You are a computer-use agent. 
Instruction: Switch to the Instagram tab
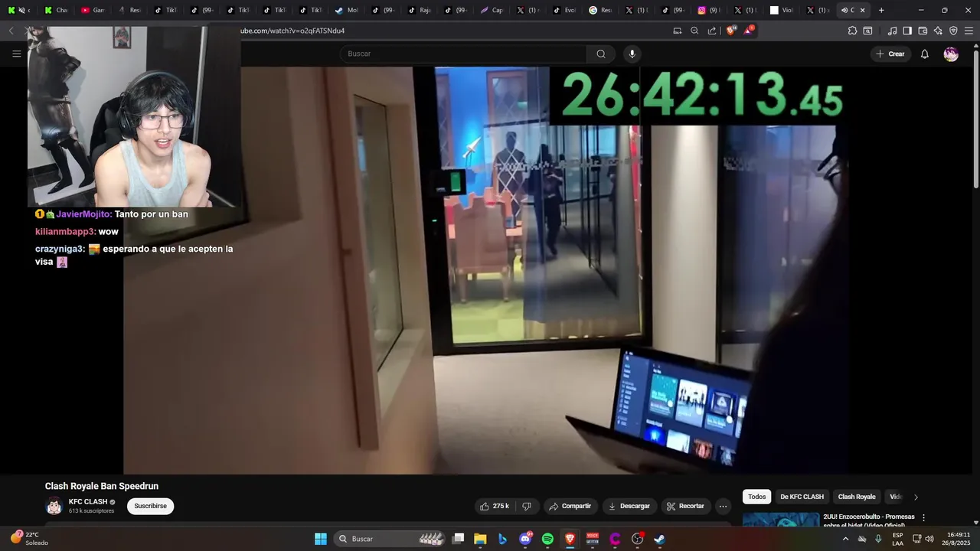(x=707, y=10)
